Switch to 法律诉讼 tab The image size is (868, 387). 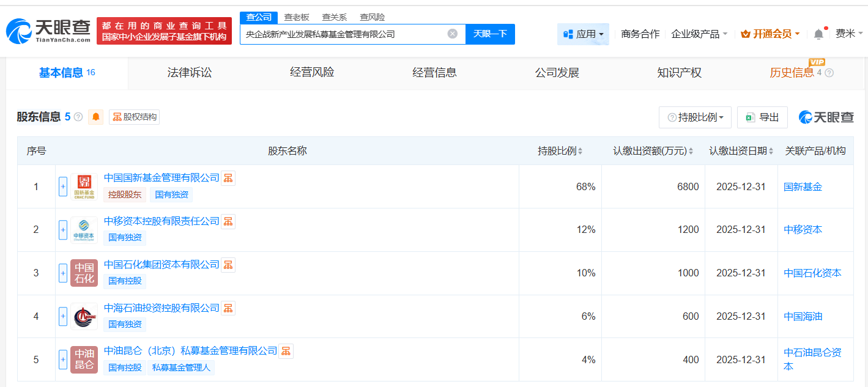click(x=190, y=73)
